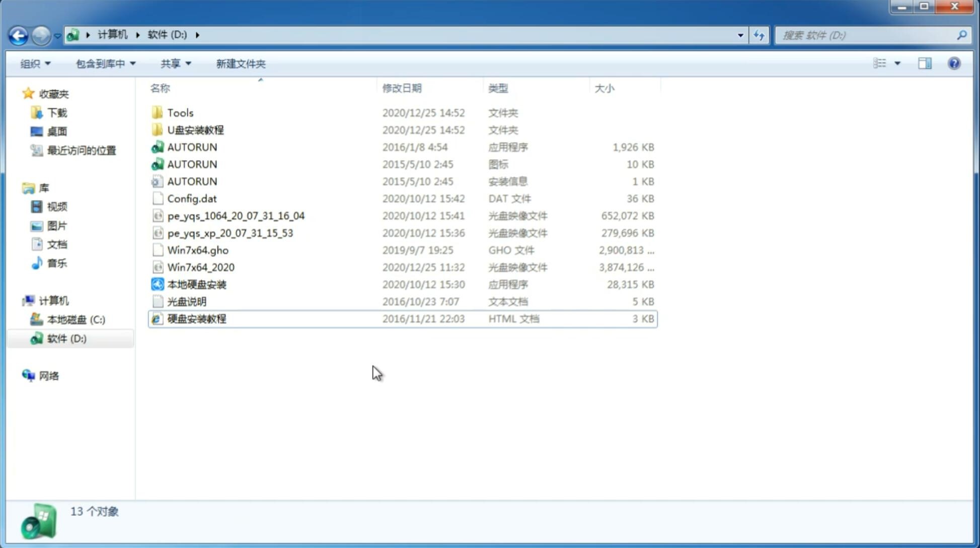
Task: Click 包含到库中 dropdown
Action: tap(105, 63)
